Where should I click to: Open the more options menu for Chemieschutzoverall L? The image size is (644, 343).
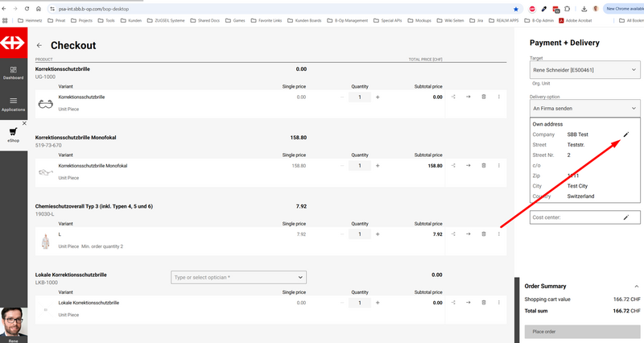click(499, 234)
